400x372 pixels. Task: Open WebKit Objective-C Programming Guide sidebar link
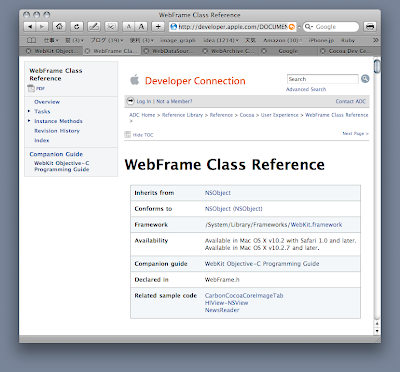[x=62, y=166]
